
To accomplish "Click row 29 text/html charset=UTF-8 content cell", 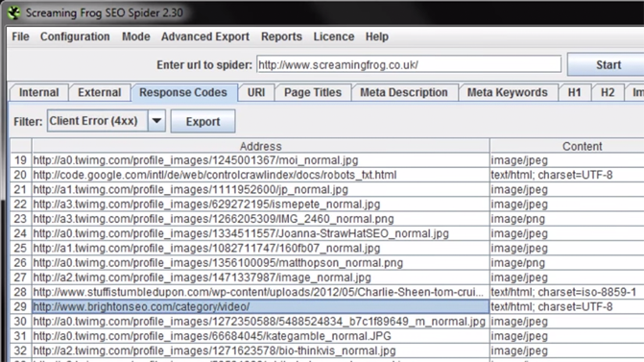I will [x=567, y=307].
